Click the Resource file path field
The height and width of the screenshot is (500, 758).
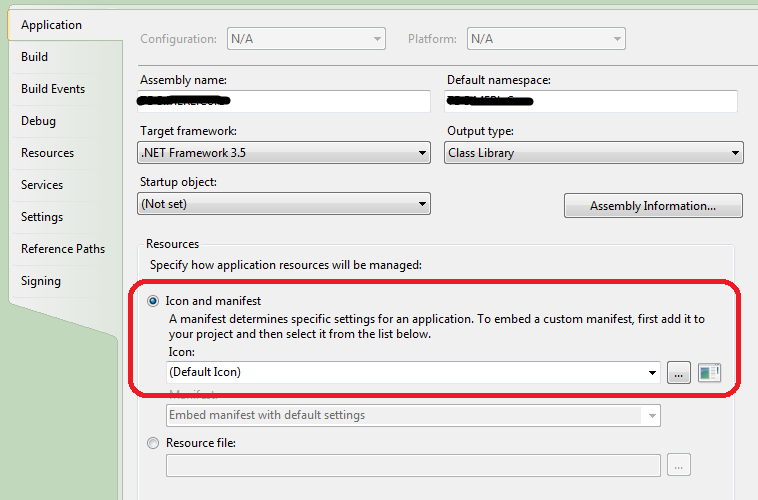[413, 465]
